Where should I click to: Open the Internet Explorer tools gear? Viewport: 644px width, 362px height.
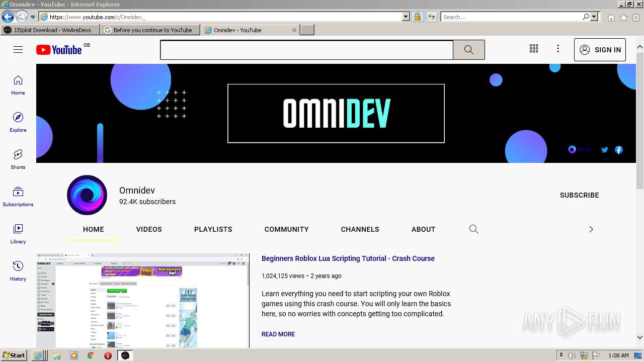(636, 18)
